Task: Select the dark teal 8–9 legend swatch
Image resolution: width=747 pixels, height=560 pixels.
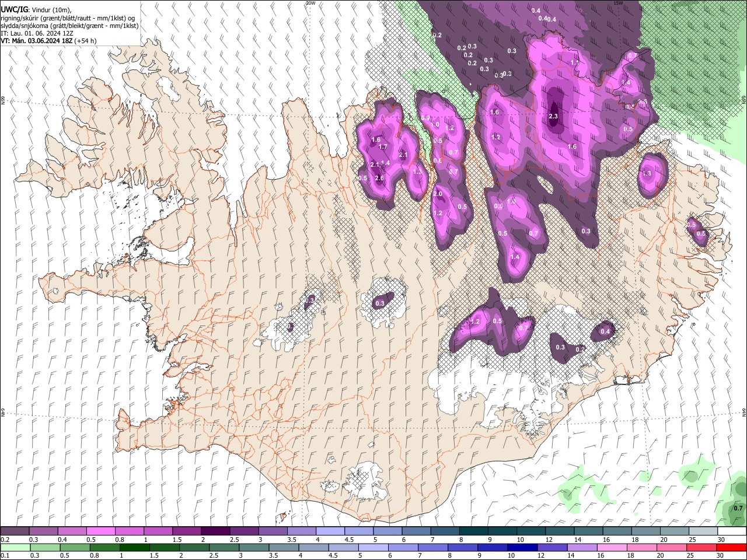Action: (x=473, y=531)
